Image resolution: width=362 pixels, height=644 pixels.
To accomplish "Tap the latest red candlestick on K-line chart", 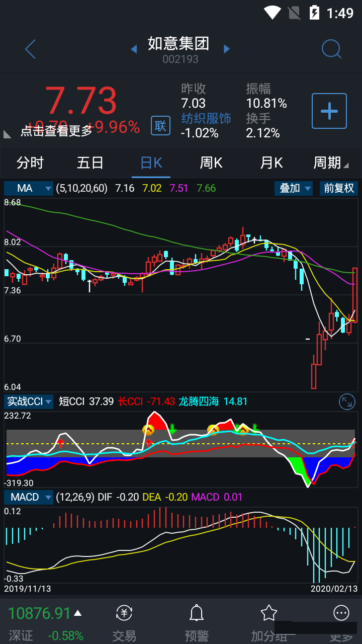I will pos(355,295).
